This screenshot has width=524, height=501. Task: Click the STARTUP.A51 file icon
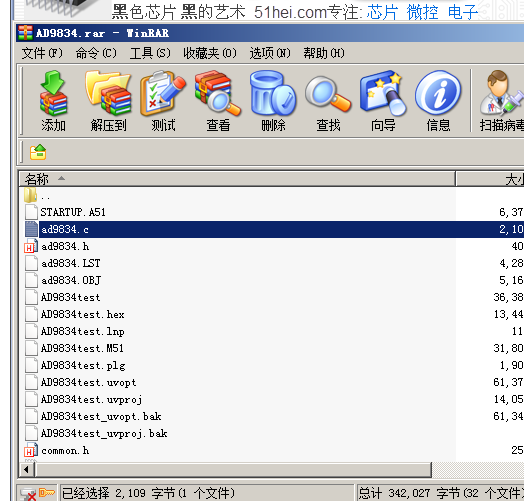click(31, 212)
